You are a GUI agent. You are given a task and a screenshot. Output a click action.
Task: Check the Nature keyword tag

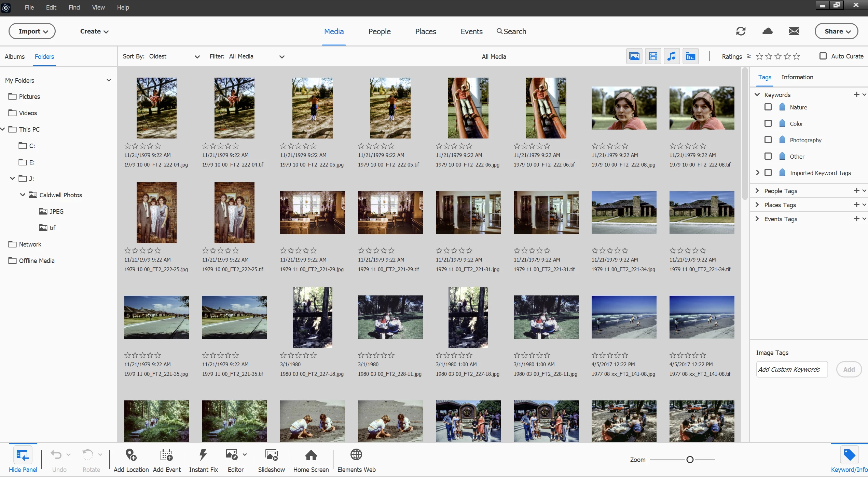click(768, 107)
